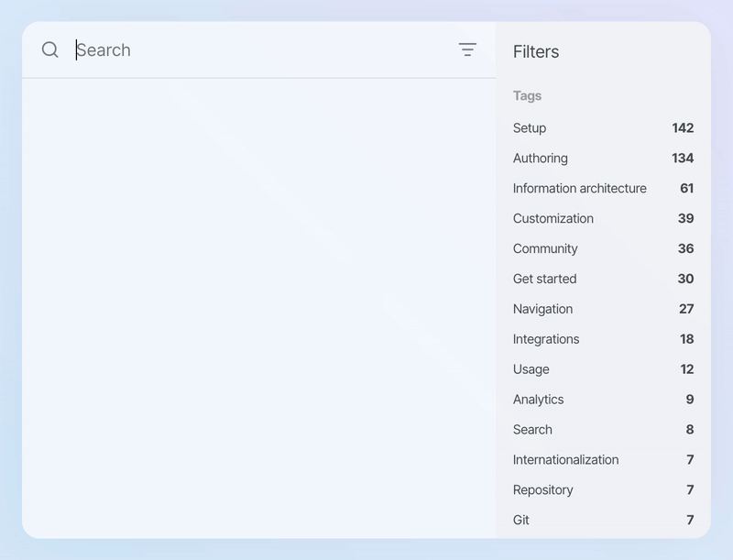The height and width of the screenshot is (560, 733).
Task: Choose the Search tag in filters
Action: [532, 431]
